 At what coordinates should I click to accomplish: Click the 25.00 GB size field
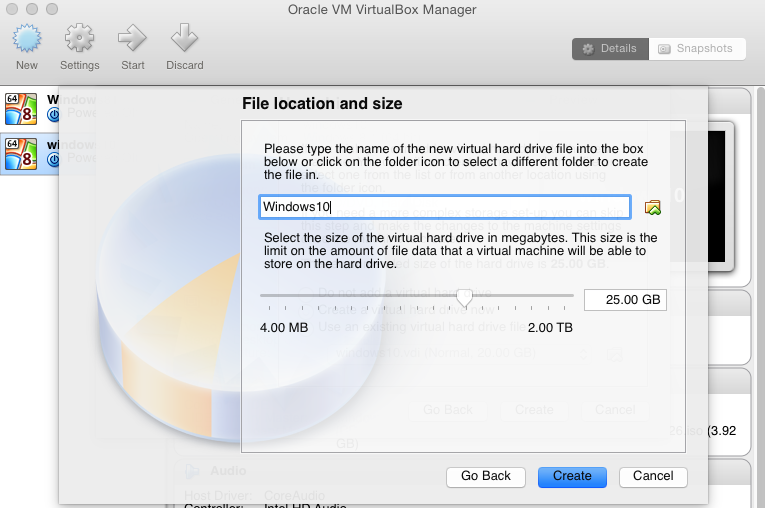(625, 300)
